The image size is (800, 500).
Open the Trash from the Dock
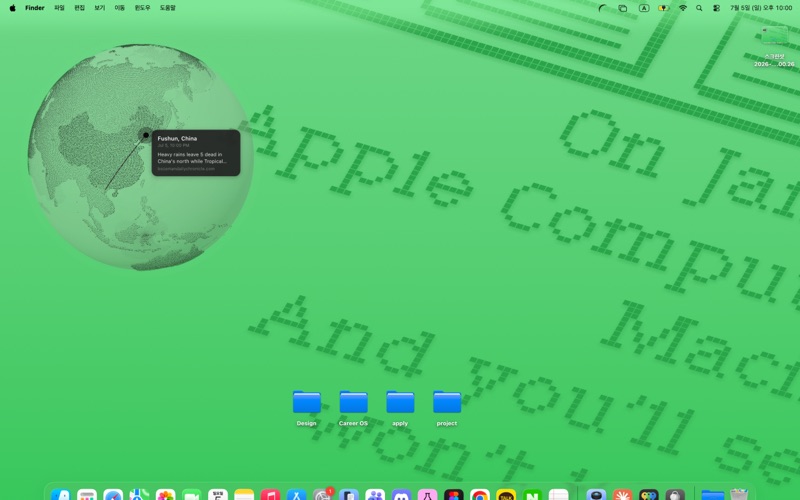coord(739,495)
